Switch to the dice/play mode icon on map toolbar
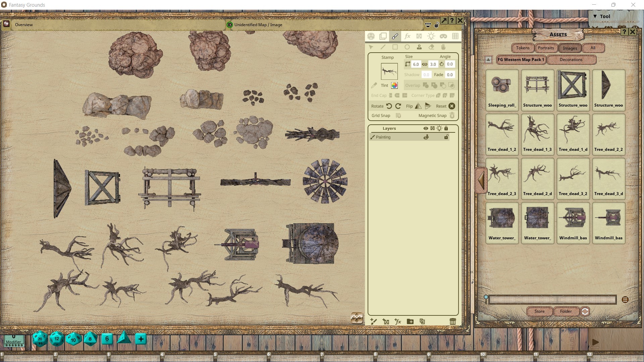644x362 pixels. [x=371, y=36]
